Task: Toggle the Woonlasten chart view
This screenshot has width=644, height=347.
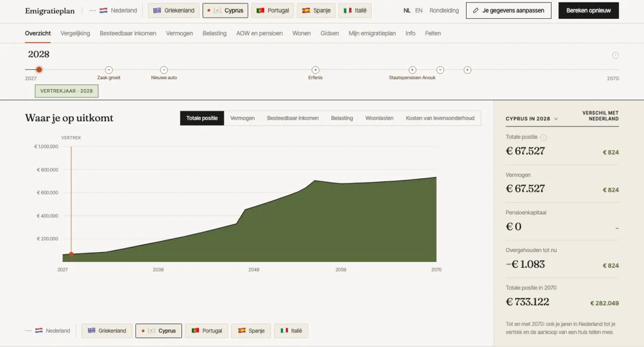Action: (379, 118)
